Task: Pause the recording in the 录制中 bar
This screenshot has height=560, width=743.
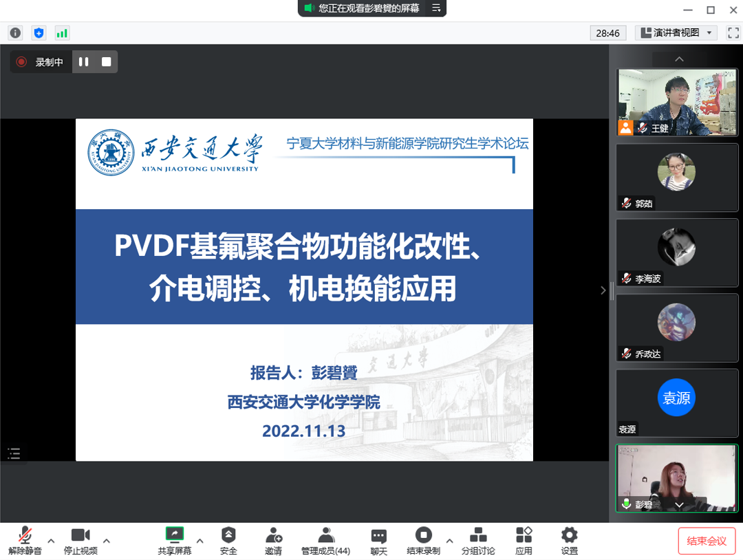Action: pyautogui.click(x=84, y=62)
